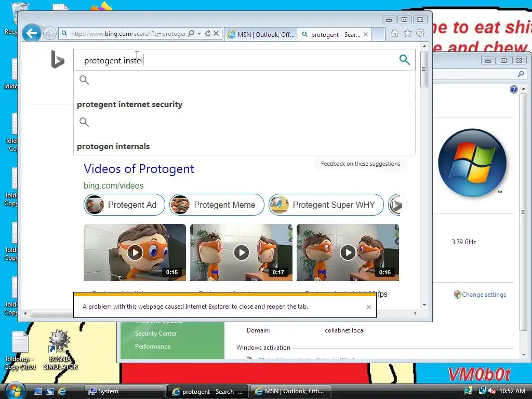
Task: Click the System window search magnifier
Action: coord(521,74)
